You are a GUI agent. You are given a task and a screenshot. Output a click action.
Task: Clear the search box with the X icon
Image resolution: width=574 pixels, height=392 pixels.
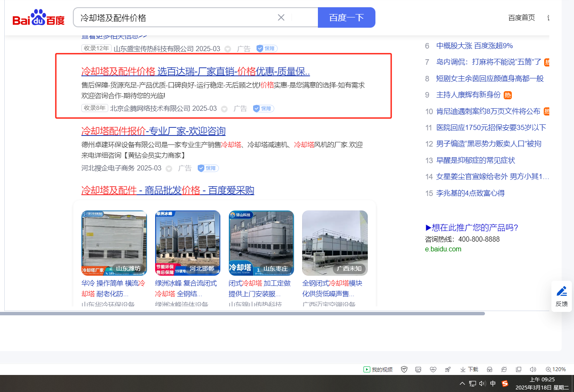(x=281, y=17)
